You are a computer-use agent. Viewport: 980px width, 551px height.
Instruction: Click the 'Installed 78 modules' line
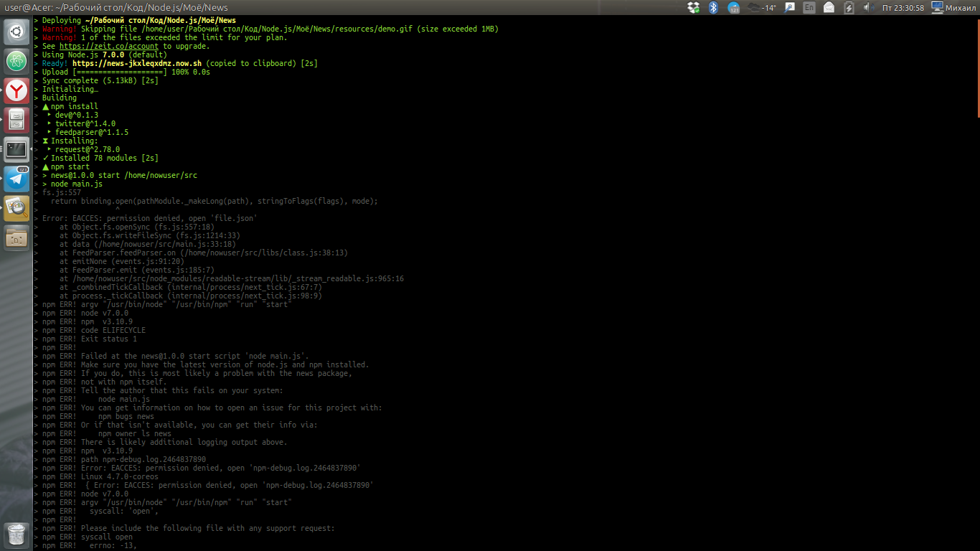tap(100, 158)
